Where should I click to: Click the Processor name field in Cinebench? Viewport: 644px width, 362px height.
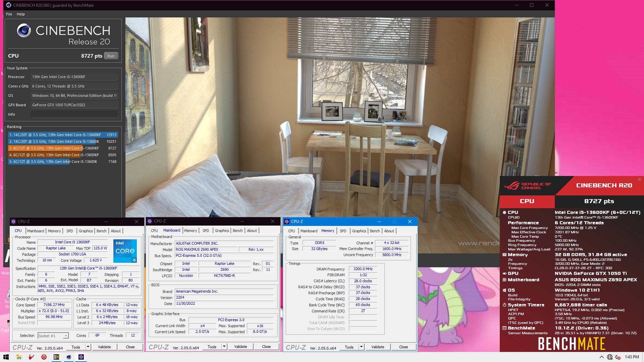click(74, 77)
